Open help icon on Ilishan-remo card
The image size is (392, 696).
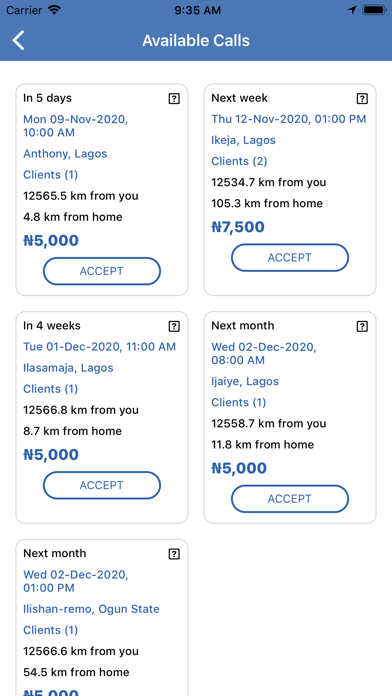coord(174,554)
